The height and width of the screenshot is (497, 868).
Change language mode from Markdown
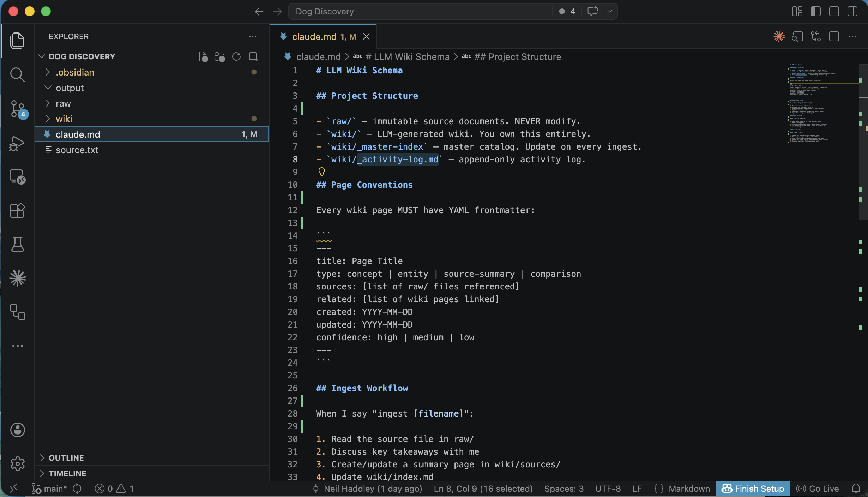coord(689,489)
